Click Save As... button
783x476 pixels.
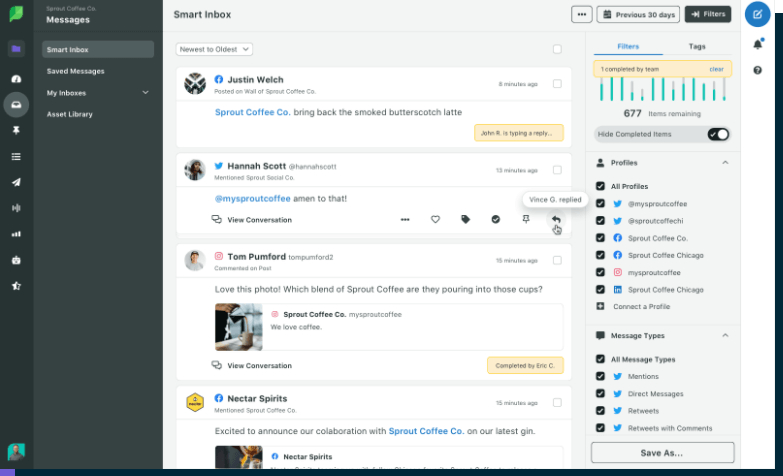pyautogui.click(x=663, y=453)
